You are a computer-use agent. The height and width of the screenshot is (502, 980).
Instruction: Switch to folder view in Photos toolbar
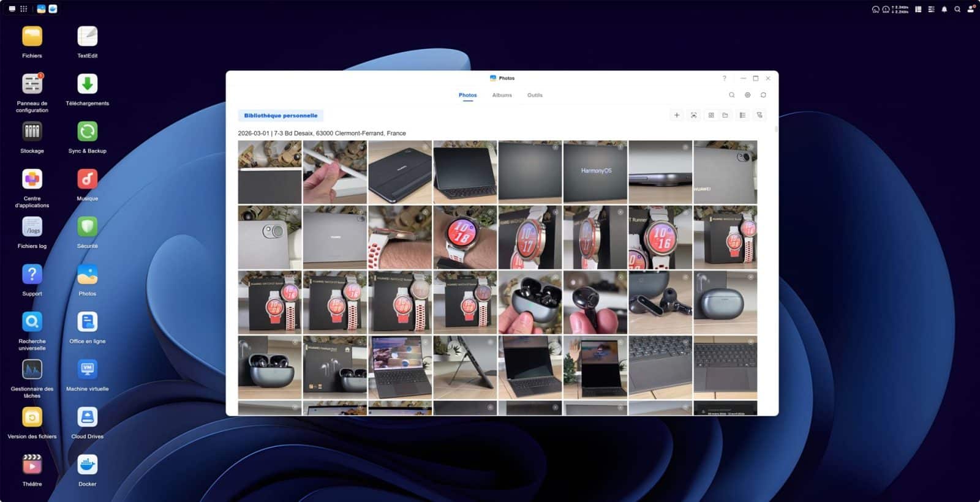(725, 115)
